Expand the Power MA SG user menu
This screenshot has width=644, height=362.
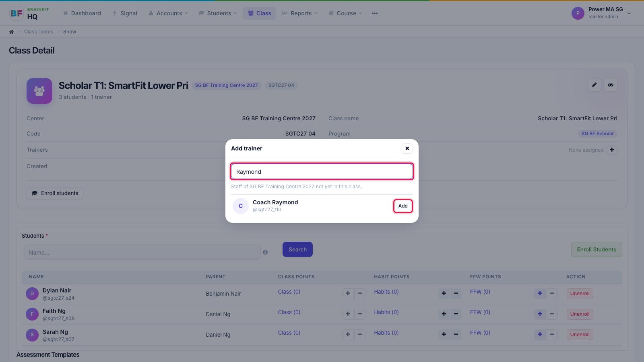(x=601, y=13)
